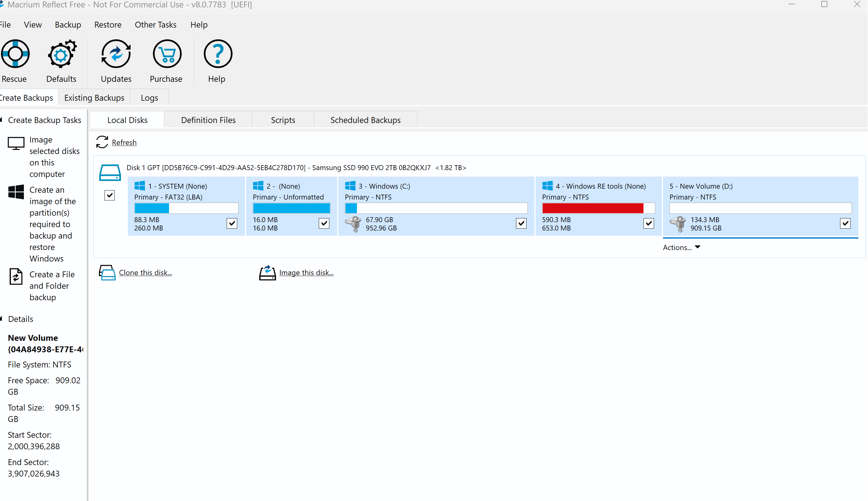This screenshot has width=868, height=501.
Task: Check for Updates icon
Action: coord(116,54)
